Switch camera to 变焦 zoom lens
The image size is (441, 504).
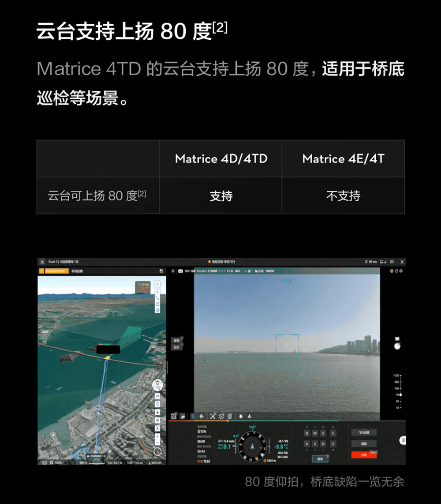coord(177,340)
